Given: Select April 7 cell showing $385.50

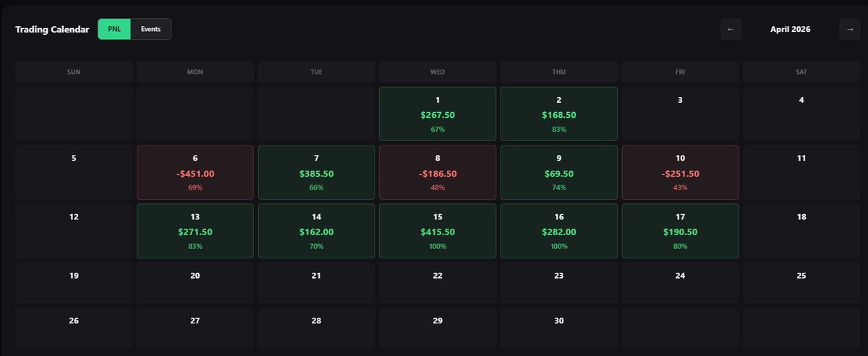Looking at the screenshot, I should [x=316, y=172].
